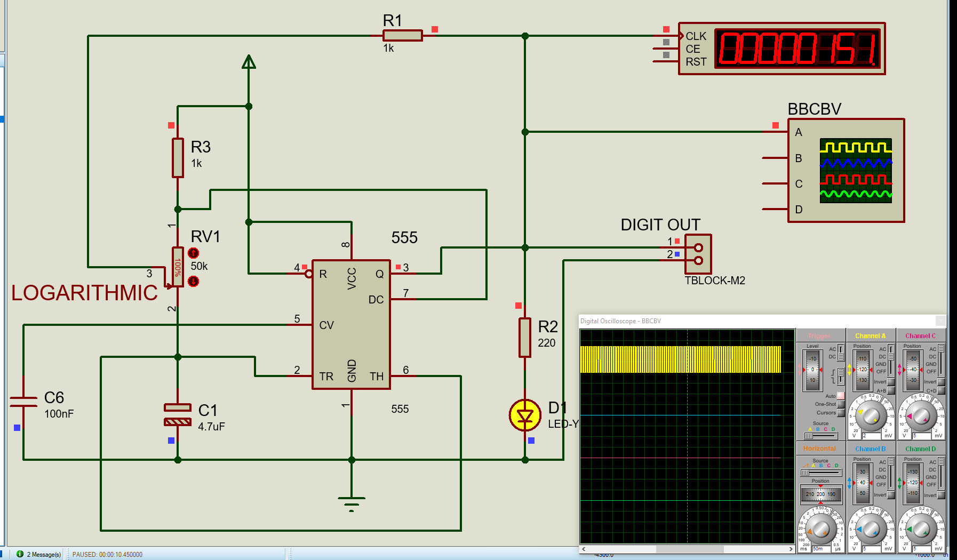This screenshot has width=957, height=560.
Task: Click the RV1 potentiometer increase arrow button
Action: coord(193,253)
